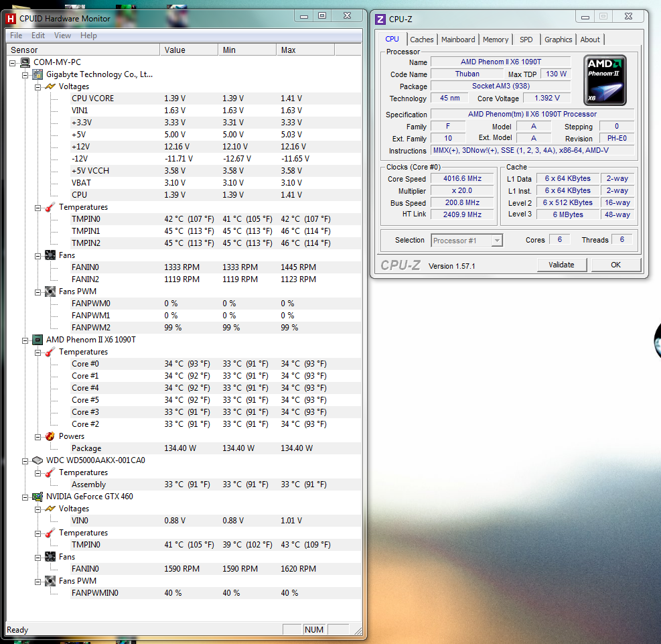Click the Voltages icon under Gigabyte Technology
Image resolution: width=661 pixels, height=644 pixels.
[x=50, y=86]
